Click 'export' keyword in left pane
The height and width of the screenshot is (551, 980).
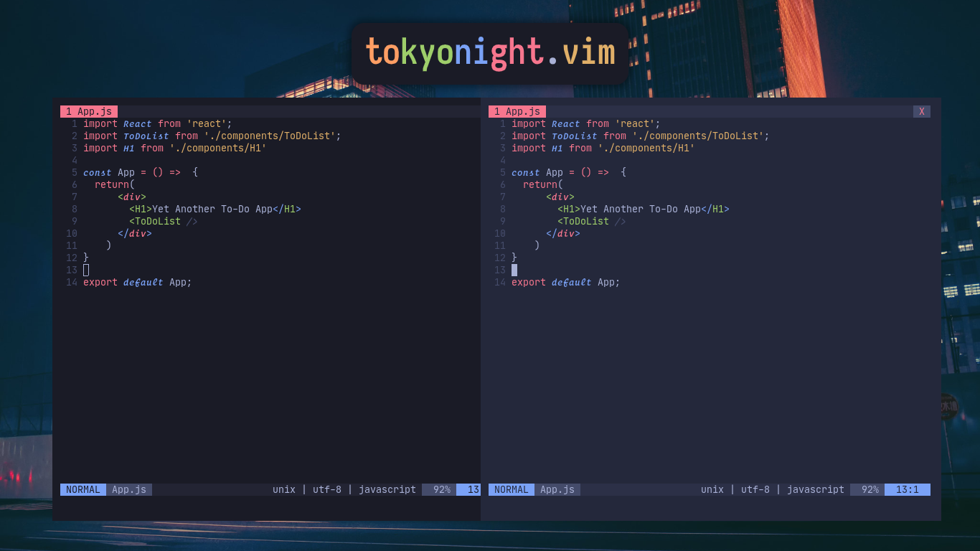click(x=100, y=282)
